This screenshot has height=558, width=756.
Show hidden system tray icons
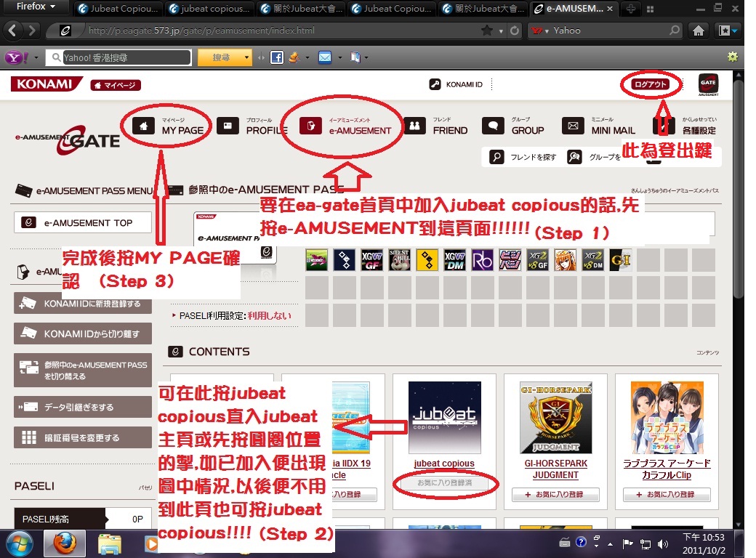pyautogui.click(x=610, y=544)
